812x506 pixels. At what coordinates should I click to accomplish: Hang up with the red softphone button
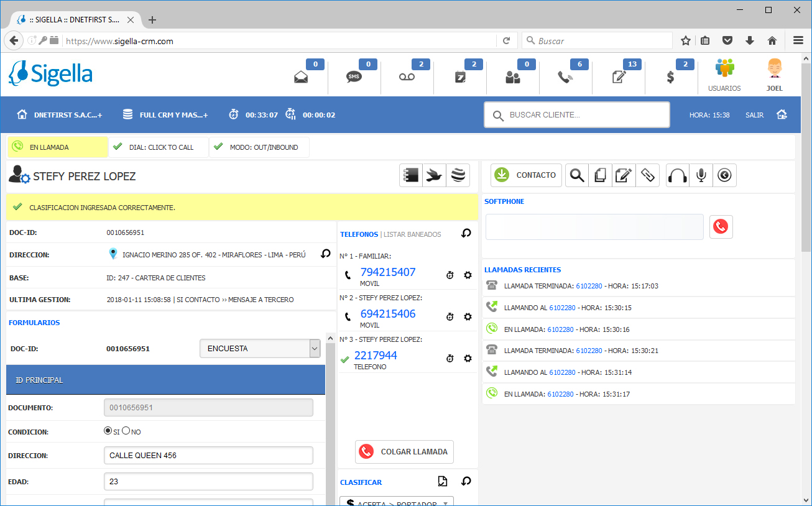[x=721, y=227]
